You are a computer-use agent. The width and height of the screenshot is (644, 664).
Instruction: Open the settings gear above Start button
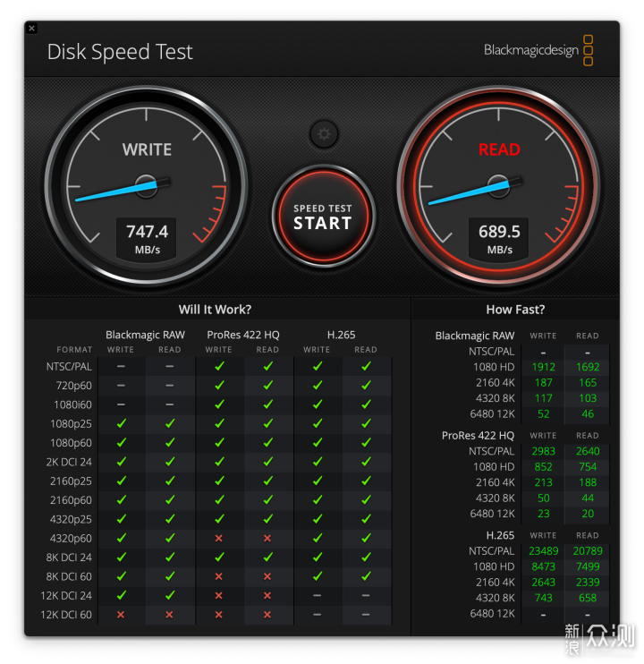pos(324,134)
